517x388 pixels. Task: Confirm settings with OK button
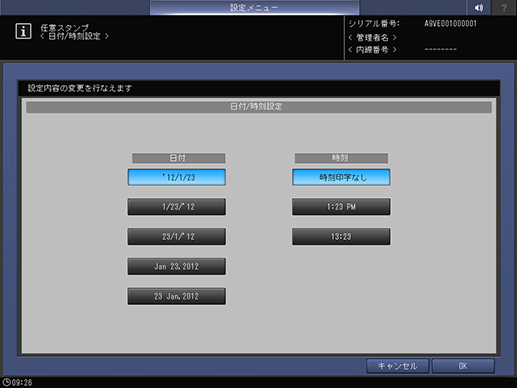click(x=463, y=366)
